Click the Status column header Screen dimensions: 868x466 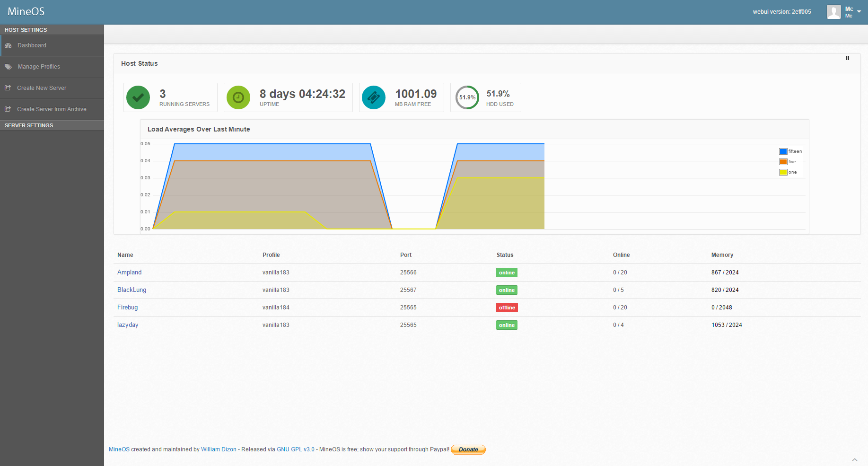[x=505, y=255]
